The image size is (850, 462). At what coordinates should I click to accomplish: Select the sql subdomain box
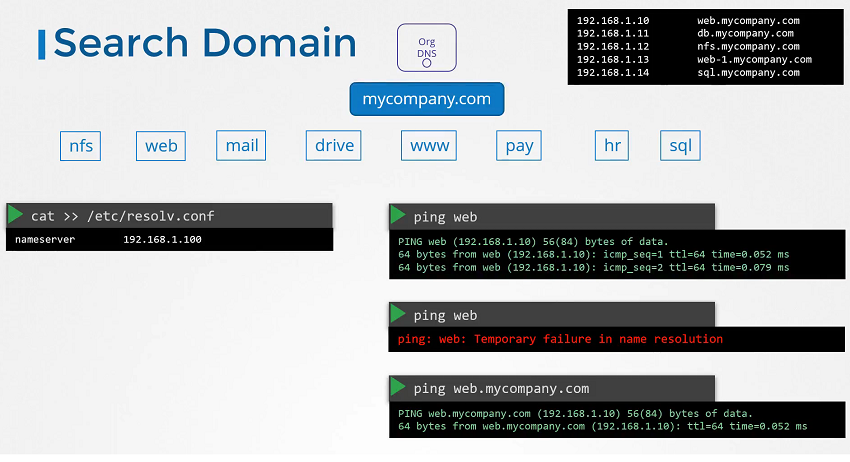click(680, 146)
